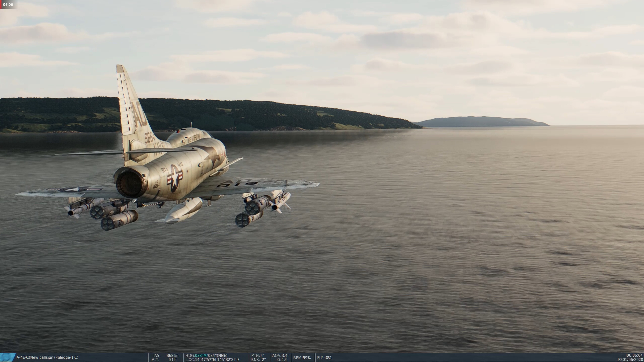Click the ALT 51 ft altitude readout
The height and width of the screenshot is (362, 644).
pyautogui.click(x=164, y=360)
